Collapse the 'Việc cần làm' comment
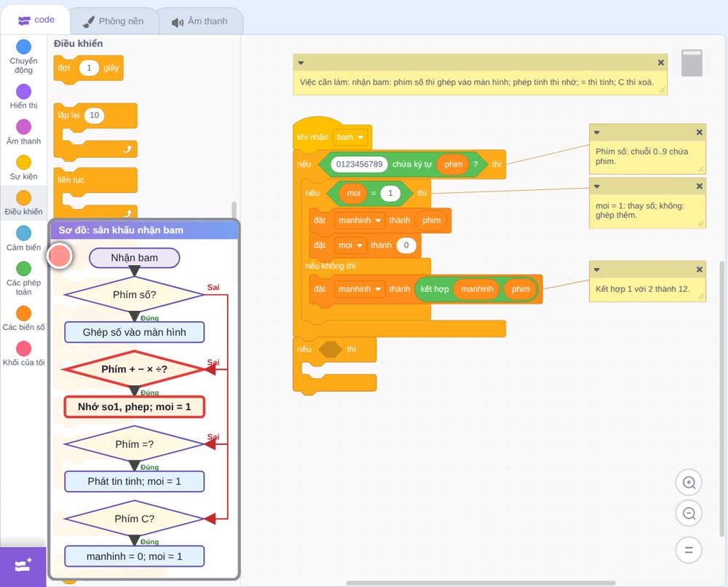Image resolution: width=728 pixels, height=587 pixels. 301,63
